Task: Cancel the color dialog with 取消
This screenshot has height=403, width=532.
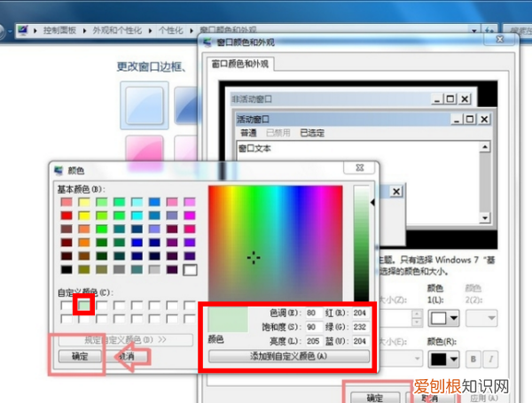Action: pyautogui.click(x=126, y=356)
